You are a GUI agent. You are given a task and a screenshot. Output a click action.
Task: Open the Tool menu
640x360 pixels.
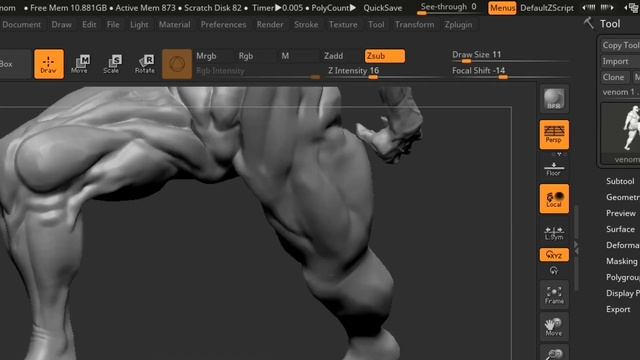coord(376,24)
